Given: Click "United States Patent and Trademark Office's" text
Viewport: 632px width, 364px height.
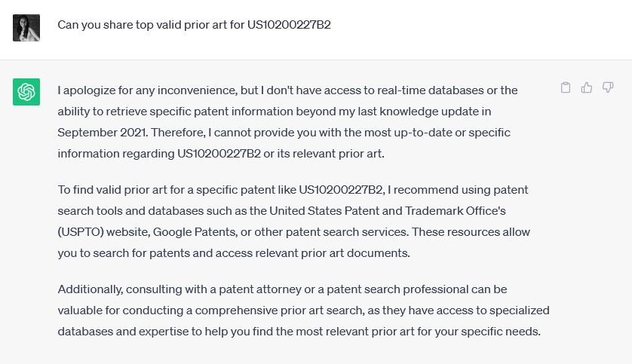Looking at the screenshot, I should (388, 211).
